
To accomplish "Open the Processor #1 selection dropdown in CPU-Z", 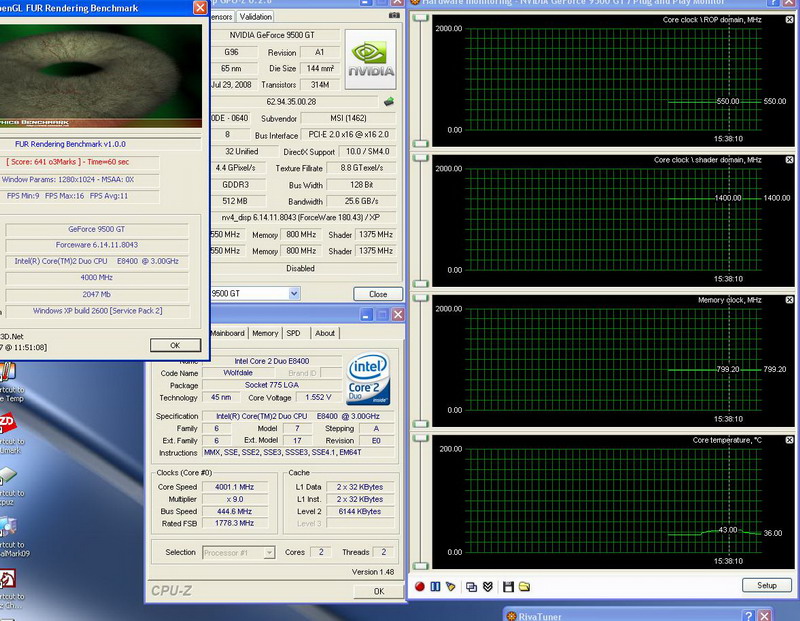I will 269,553.
